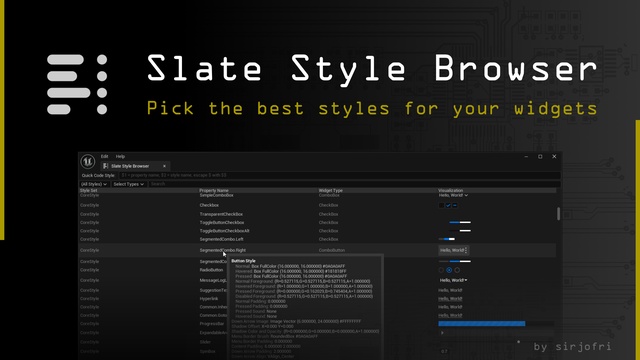The height and width of the screenshot is (360, 640).
Task: Click the Unreal Engine logo icon
Action: click(87, 162)
